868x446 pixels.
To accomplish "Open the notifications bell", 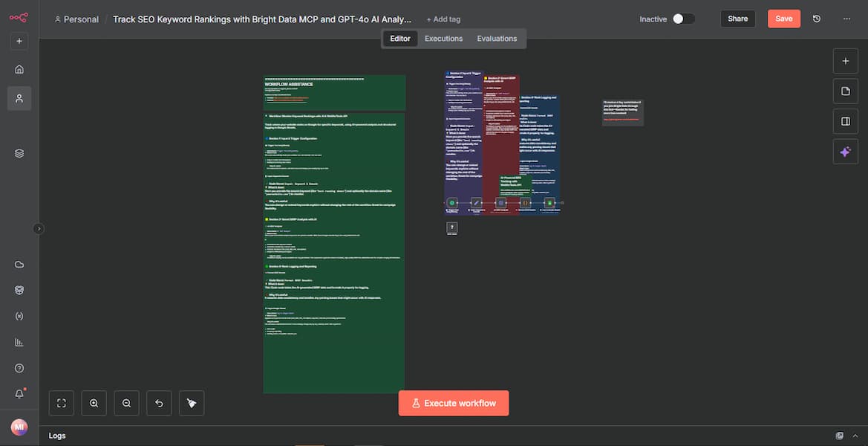I will point(19,393).
